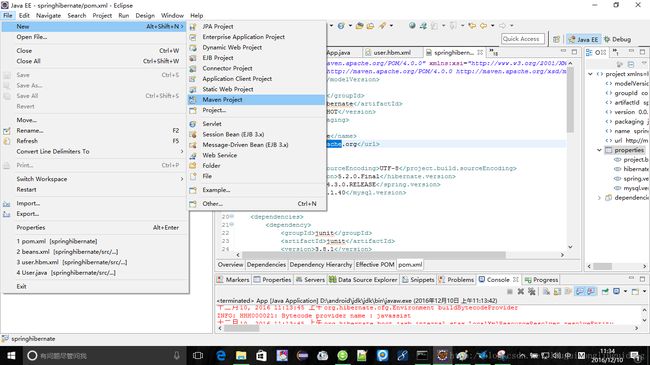The width and height of the screenshot is (650, 365).
Task: Open the Dependencies pom tab
Action: coord(266,265)
